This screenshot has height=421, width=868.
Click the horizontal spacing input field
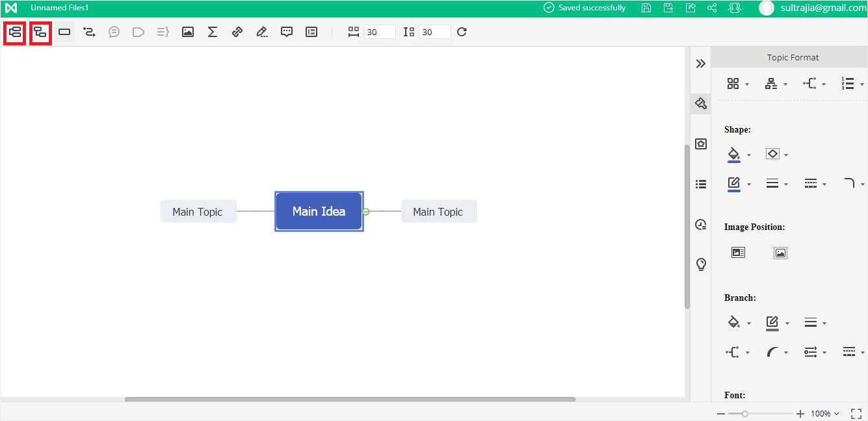click(x=379, y=32)
